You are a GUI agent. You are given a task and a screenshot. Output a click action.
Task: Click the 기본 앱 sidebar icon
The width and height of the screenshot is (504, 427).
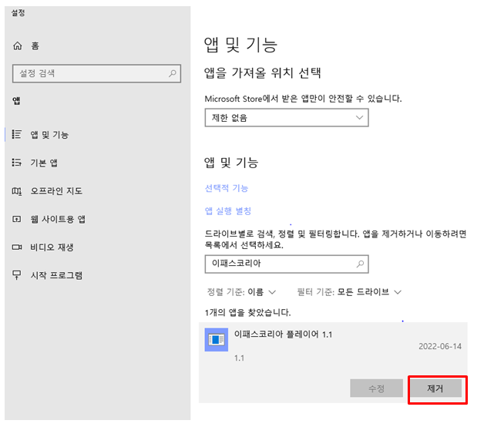pos(17,163)
